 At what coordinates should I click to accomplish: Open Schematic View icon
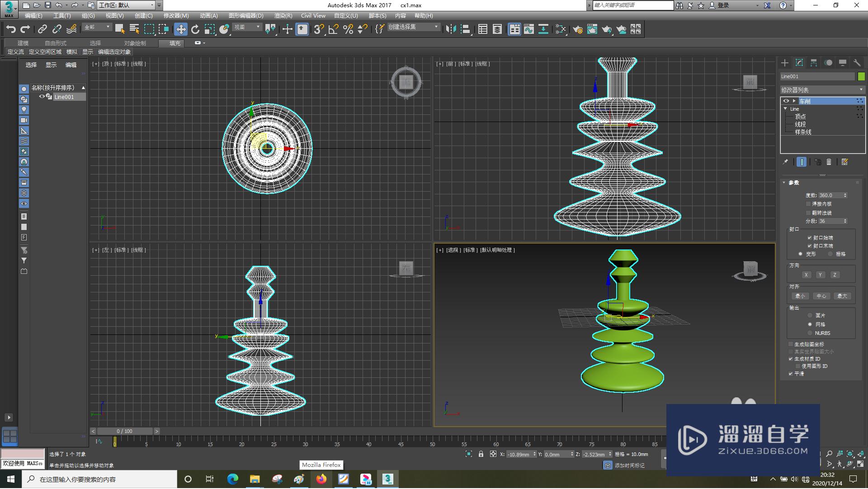tap(543, 29)
